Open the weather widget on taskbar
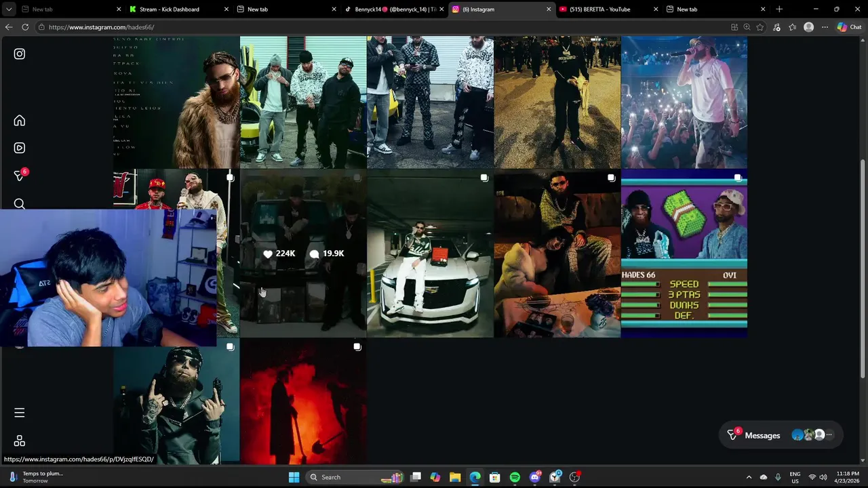This screenshot has width=868, height=488. [37, 477]
